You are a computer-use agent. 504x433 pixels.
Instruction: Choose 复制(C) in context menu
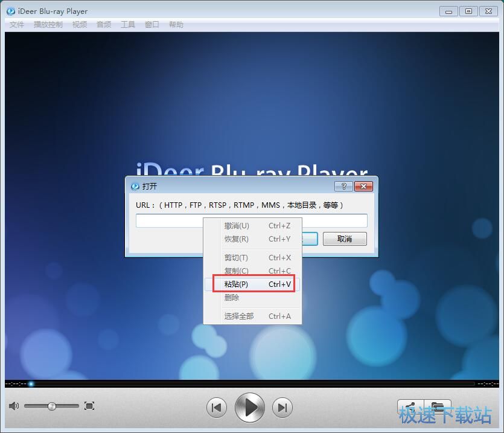coord(252,271)
